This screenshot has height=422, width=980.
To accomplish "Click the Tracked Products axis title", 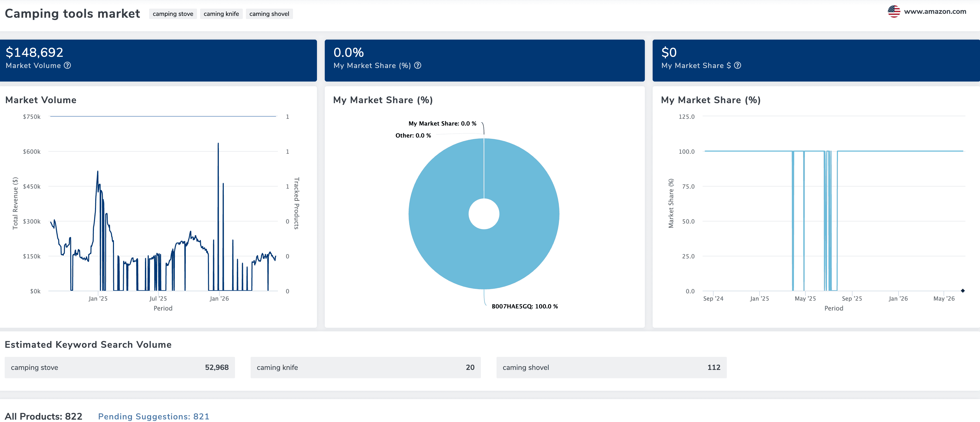I will (x=297, y=203).
